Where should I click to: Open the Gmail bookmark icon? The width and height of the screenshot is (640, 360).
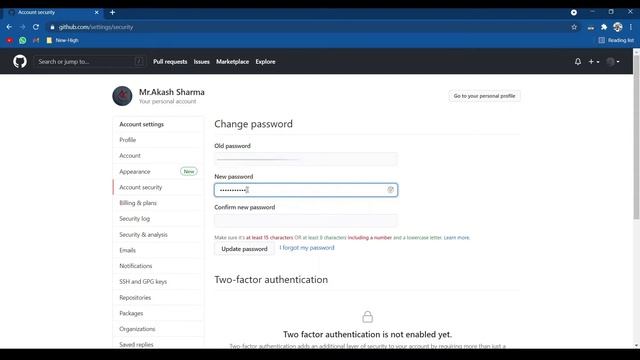click(x=36, y=40)
